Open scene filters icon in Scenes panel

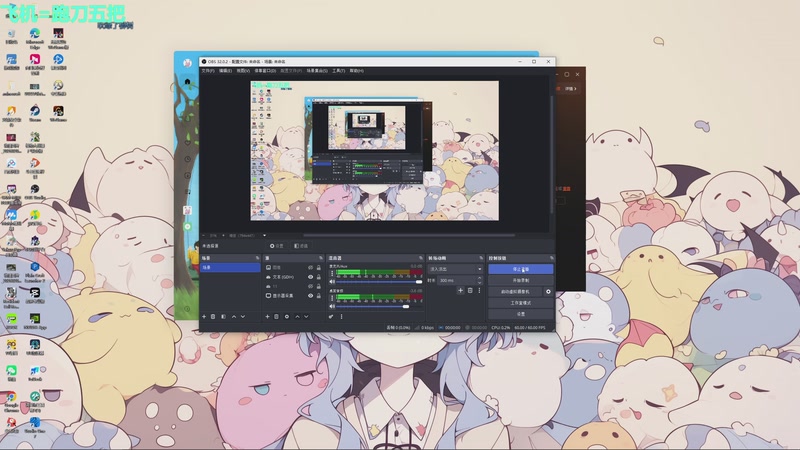223,317
